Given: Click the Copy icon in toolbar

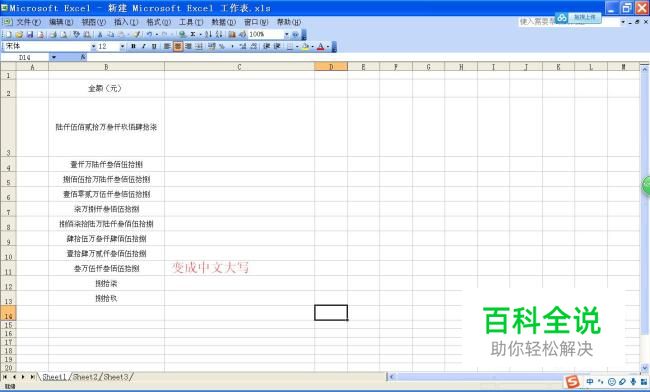Looking at the screenshot, I should (x=111, y=35).
